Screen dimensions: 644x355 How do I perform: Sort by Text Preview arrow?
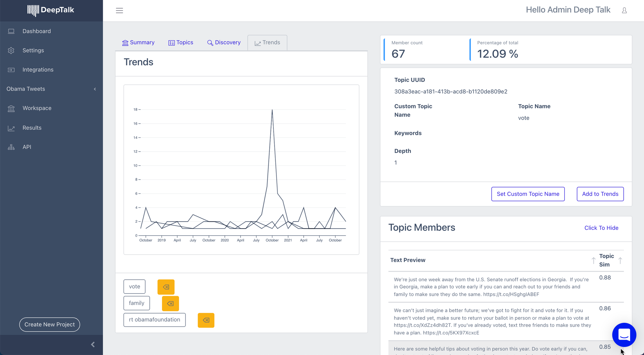[593, 260]
